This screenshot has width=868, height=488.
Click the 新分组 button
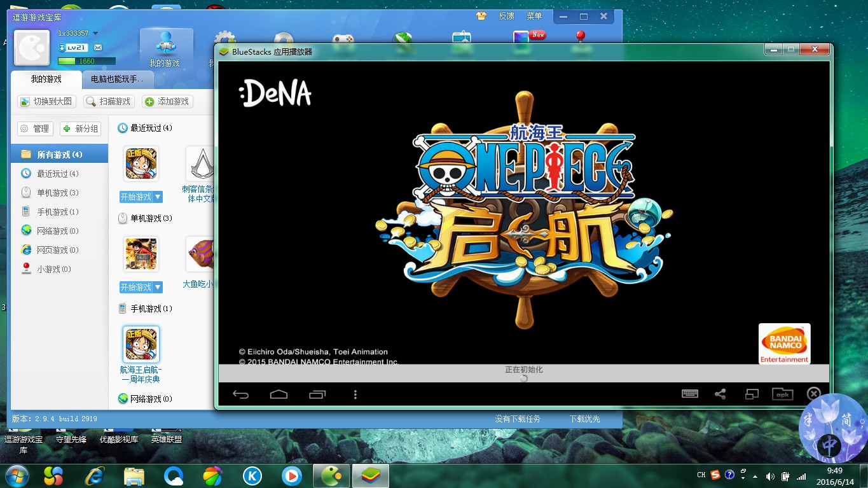tap(81, 129)
